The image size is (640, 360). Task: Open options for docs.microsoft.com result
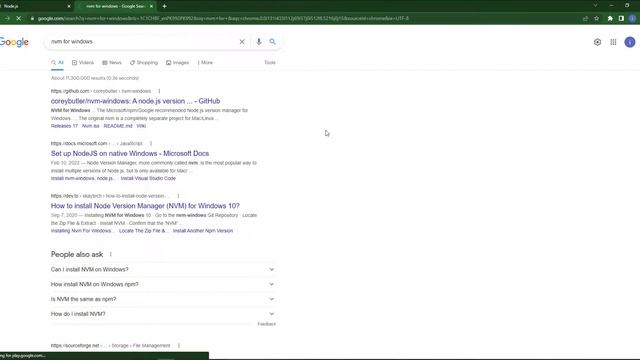[151, 144]
